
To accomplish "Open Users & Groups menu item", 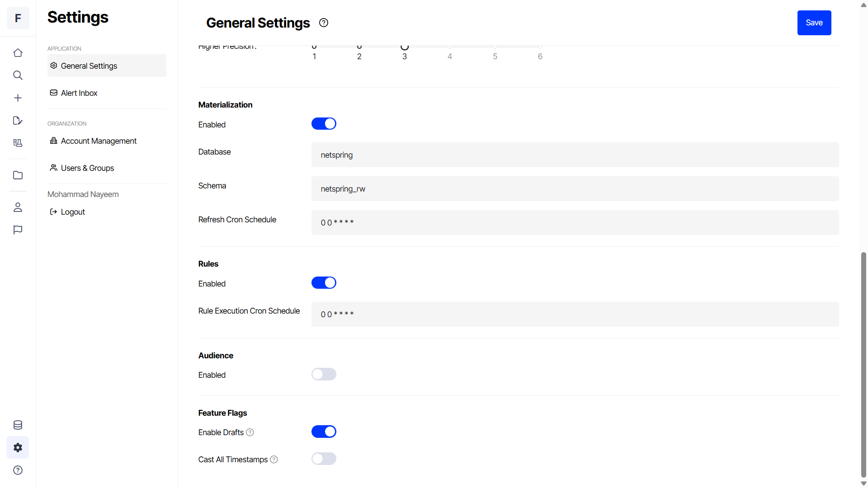I will coord(107,168).
